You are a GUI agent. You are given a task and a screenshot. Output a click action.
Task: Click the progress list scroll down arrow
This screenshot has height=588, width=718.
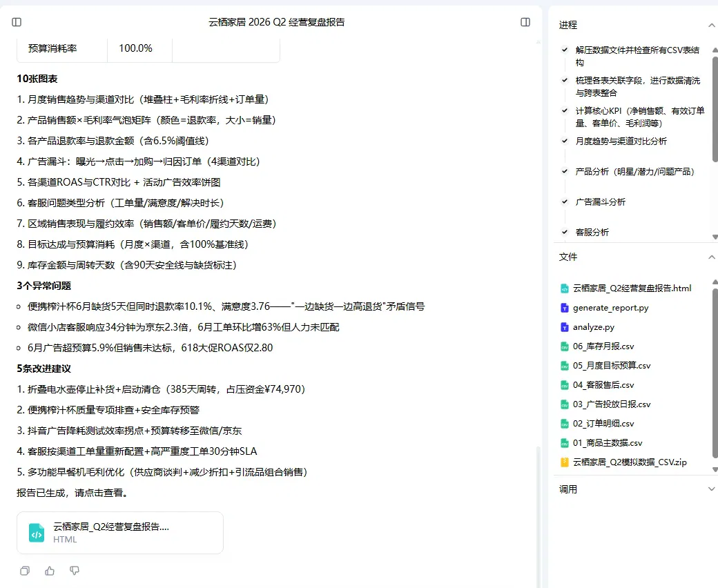[x=715, y=237]
